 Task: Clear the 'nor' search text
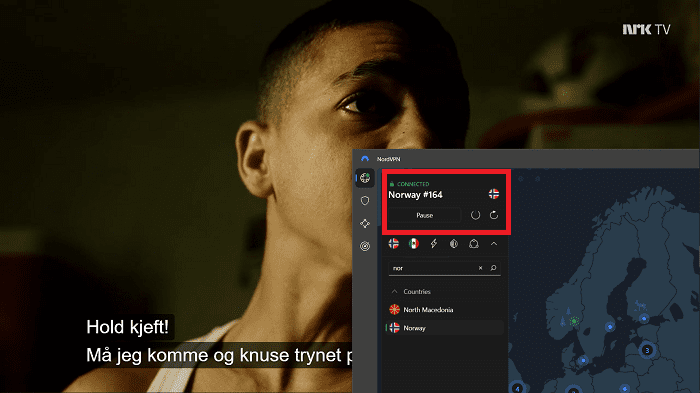[480, 268]
